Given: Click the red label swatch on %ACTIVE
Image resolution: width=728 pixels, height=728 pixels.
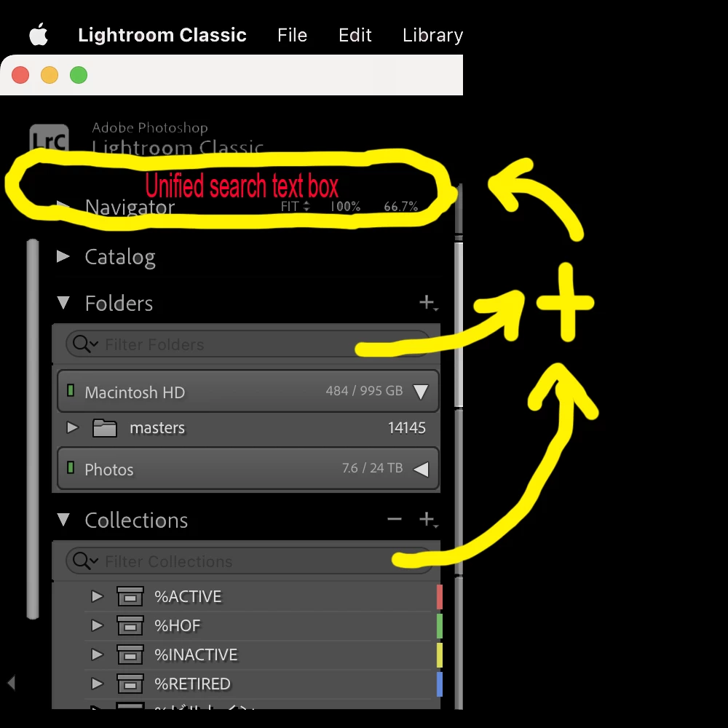Looking at the screenshot, I should (x=440, y=597).
